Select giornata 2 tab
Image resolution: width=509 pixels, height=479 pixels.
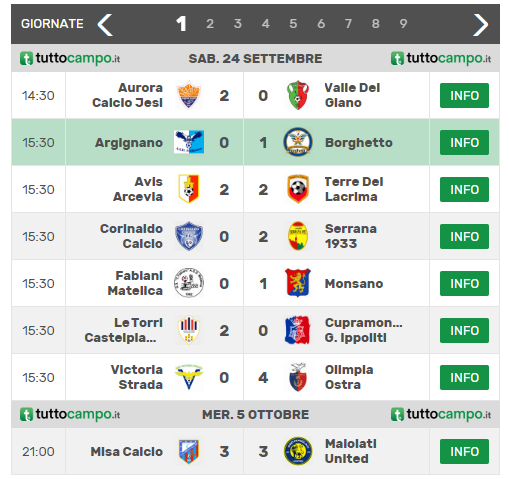click(210, 24)
